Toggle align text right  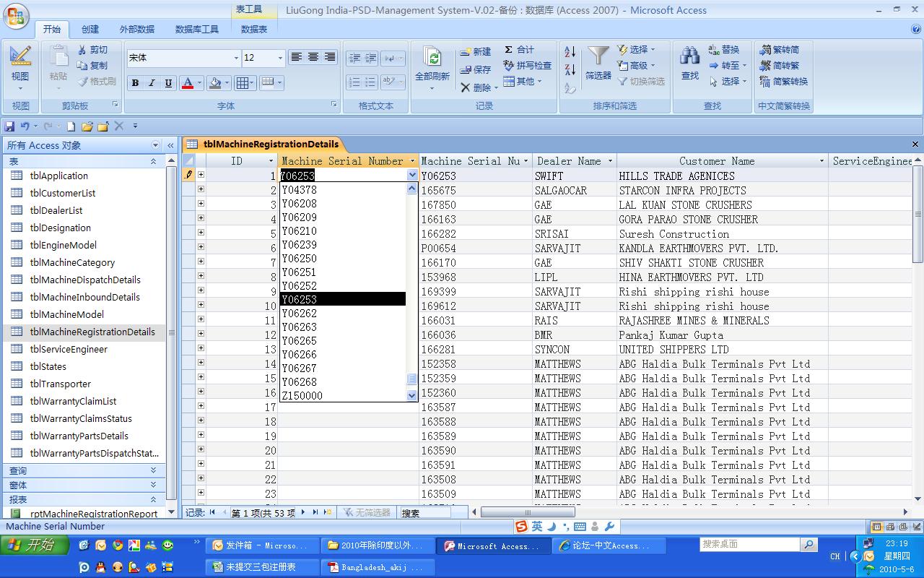(x=329, y=58)
